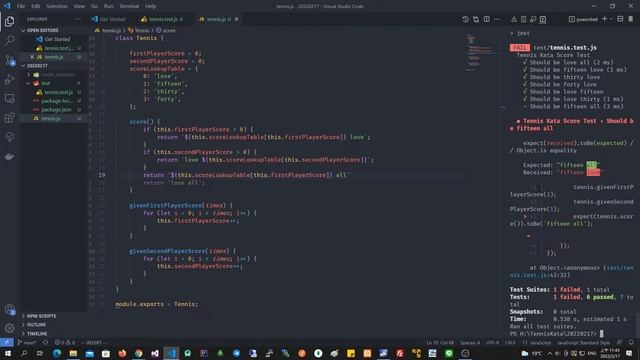Screen dimensions: 640x360
Task: Open the Docker view in activity bar
Action: click(9, 156)
